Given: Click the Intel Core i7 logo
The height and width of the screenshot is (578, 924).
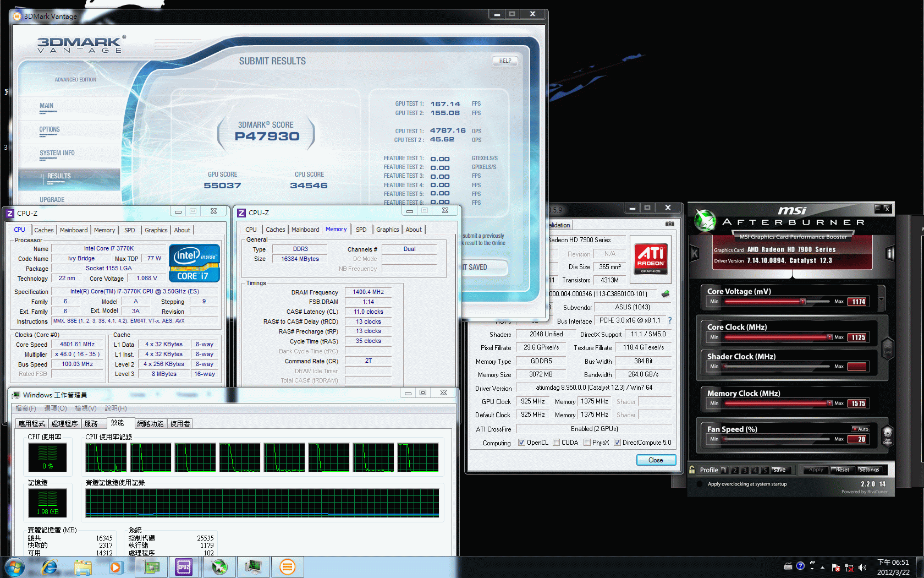Looking at the screenshot, I should [x=195, y=263].
